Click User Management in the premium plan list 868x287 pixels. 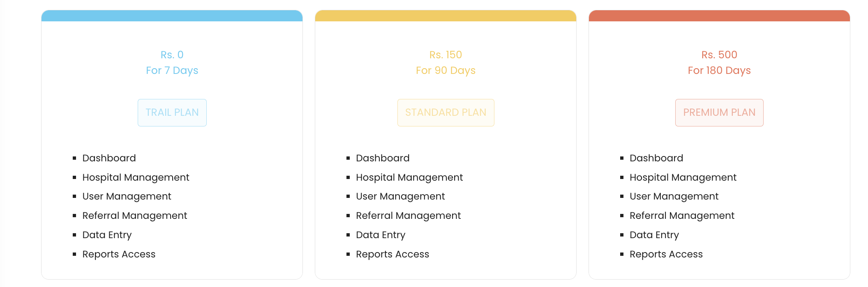[674, 197]
